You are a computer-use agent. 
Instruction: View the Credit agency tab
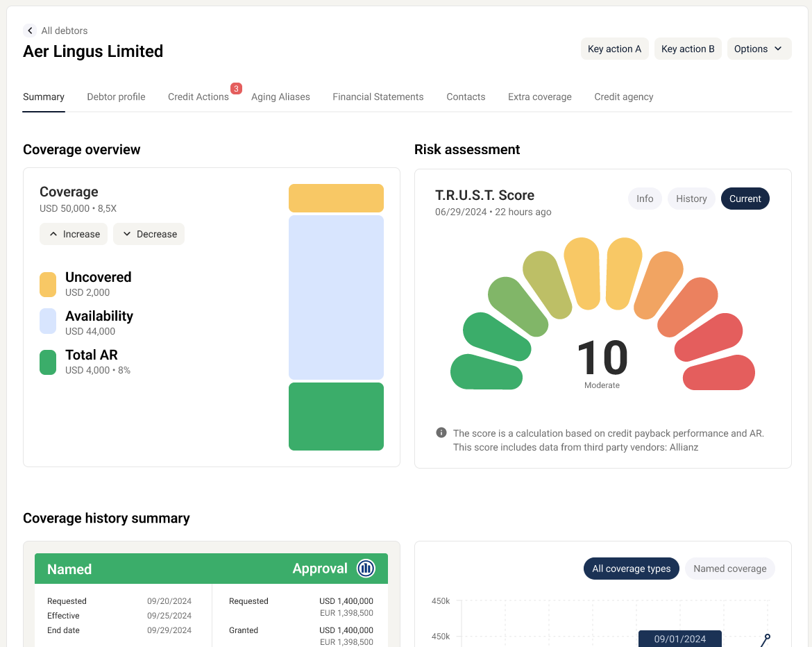pos(623,97)
